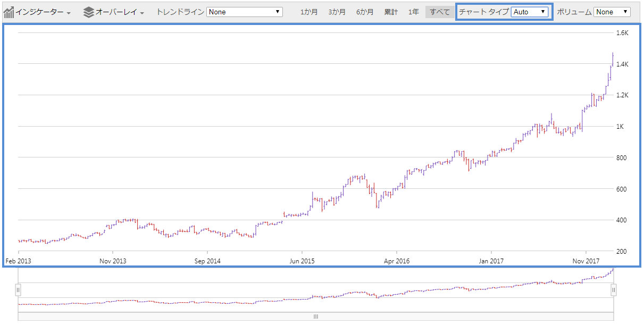Select the 6か月 range button
The height and width of the screenshot is (324, 644).
[x=365, y=11]
